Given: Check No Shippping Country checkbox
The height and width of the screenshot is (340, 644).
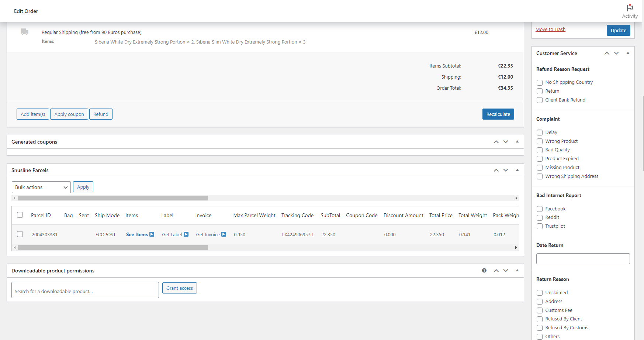Looking at the screenshot, I should pyautogui.click(x=540, y=82).
